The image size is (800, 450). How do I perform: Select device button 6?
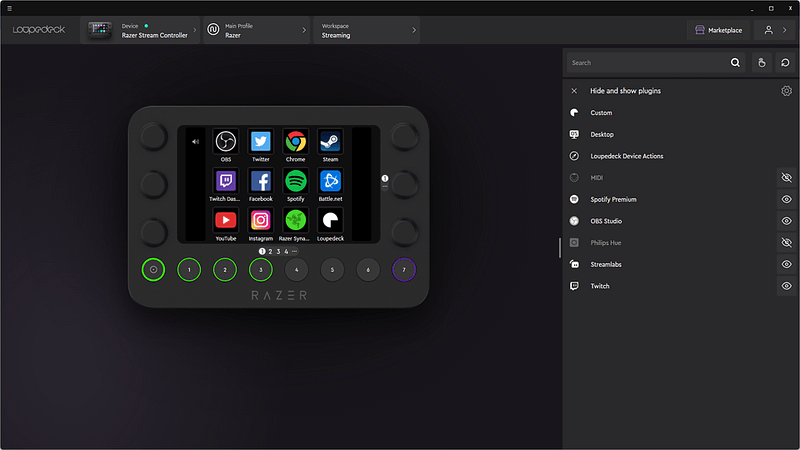(x=368, y=269)
